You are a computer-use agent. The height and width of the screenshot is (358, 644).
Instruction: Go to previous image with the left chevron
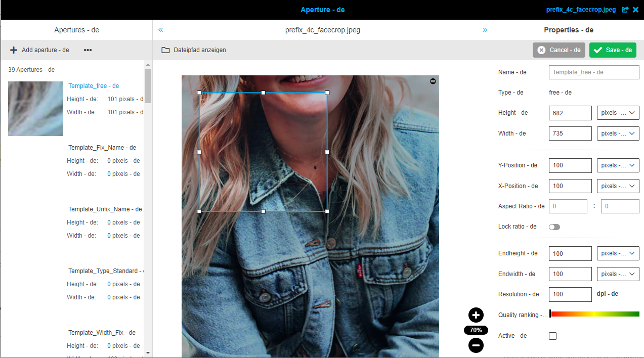[160, 30]
